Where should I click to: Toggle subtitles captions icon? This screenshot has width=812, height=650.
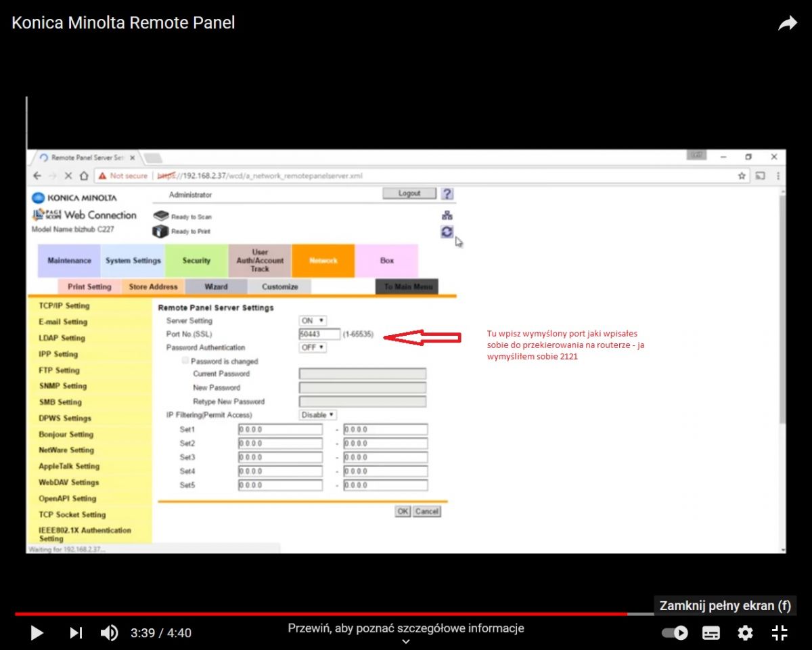pyautogui.click(x=711, y=633)
